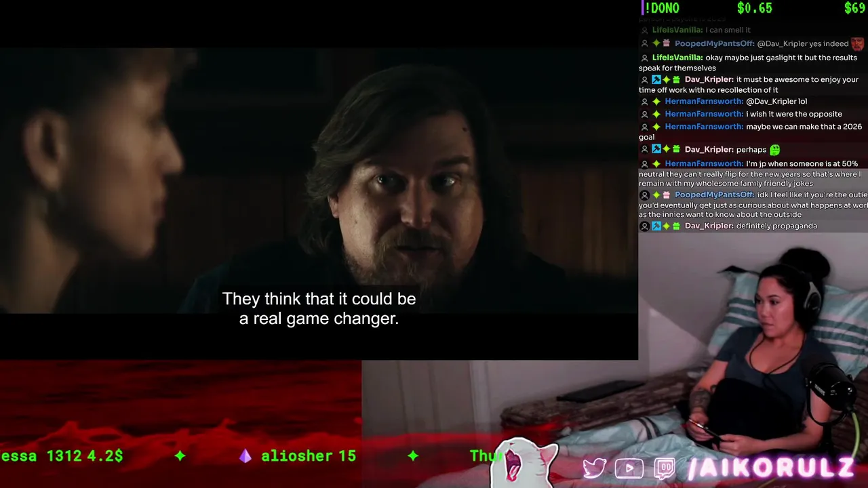Click the $0.65 donation amount
This screenshot has height=488, width=868.
(x=754, y=8)
